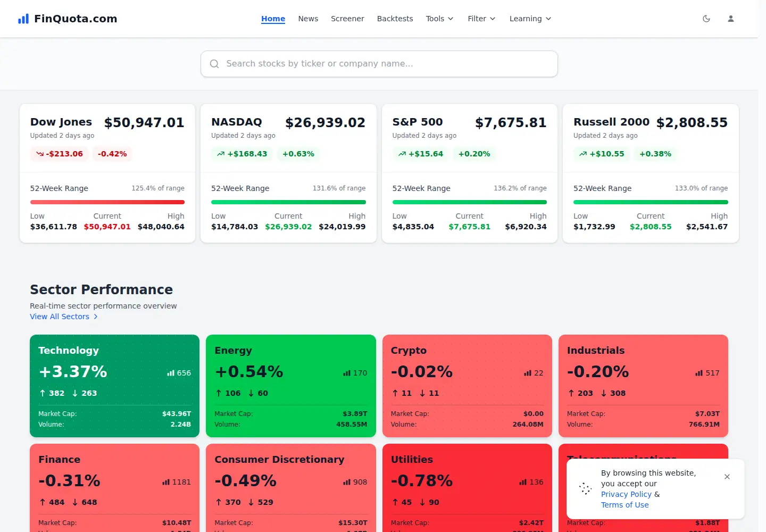The height and width of the screenshot is (532, 766).
Task: Expand the Learning dropdown menu
Action: (530, 19)
